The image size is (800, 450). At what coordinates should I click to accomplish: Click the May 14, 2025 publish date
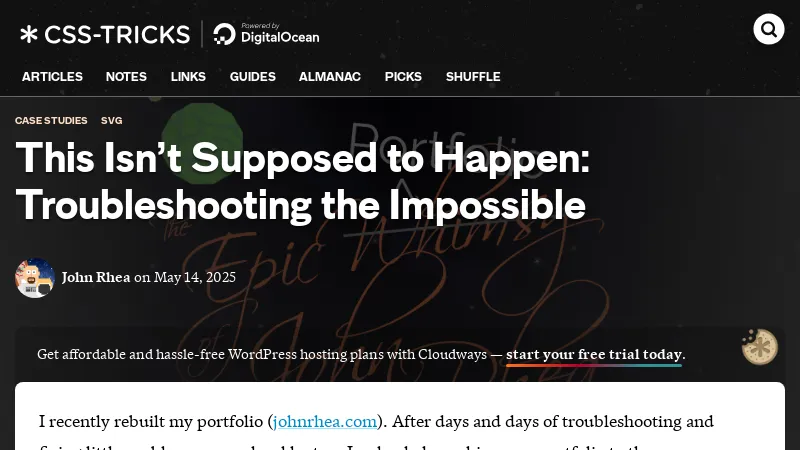click(194, 277)
